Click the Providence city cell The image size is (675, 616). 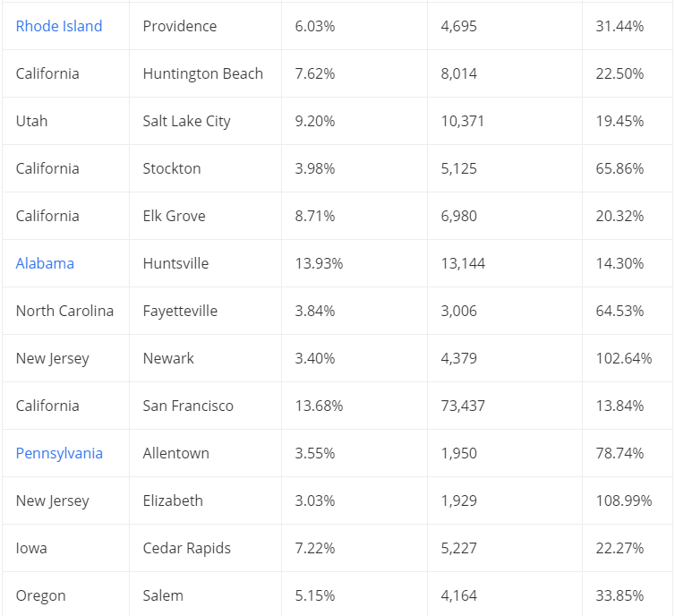179,26
